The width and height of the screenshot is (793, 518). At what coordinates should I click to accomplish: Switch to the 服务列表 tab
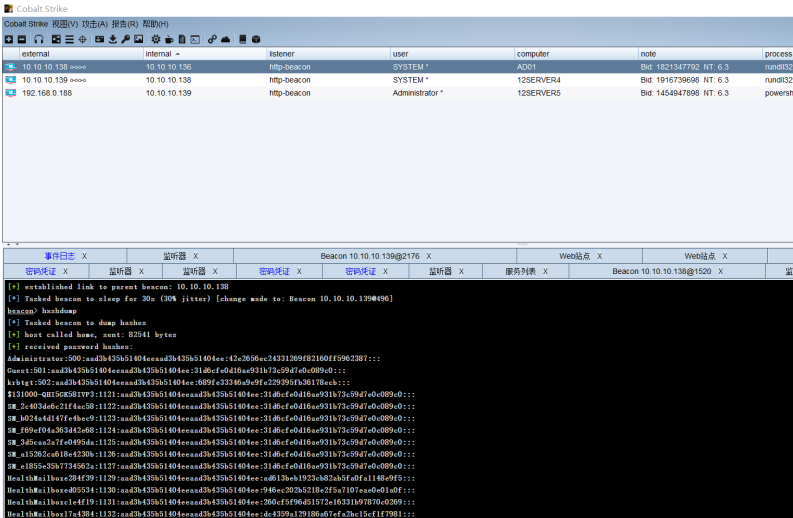point(520,271)
